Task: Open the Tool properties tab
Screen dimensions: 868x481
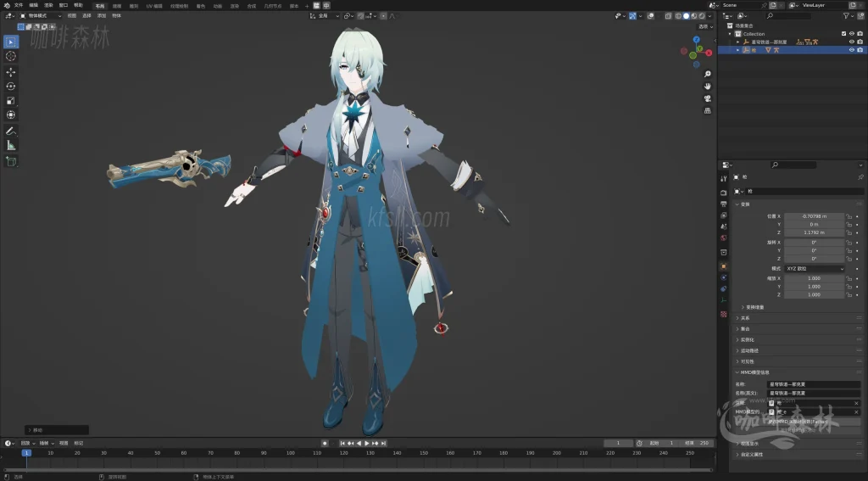Action: click(724, 178)
